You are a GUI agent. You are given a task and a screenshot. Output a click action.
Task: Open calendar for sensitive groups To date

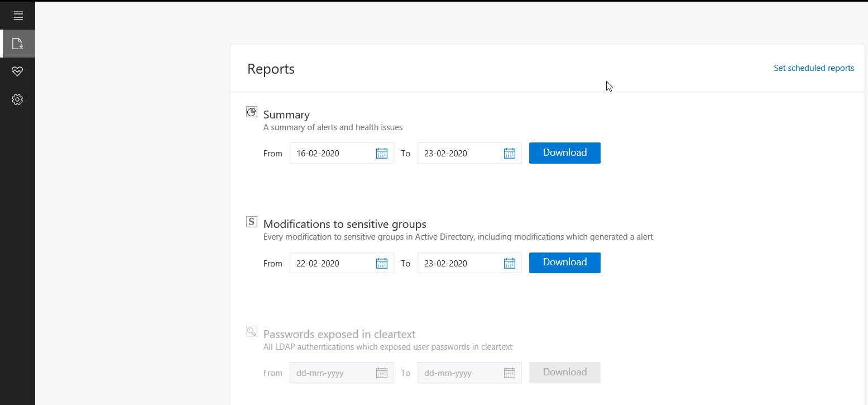[x=510, y=263]
